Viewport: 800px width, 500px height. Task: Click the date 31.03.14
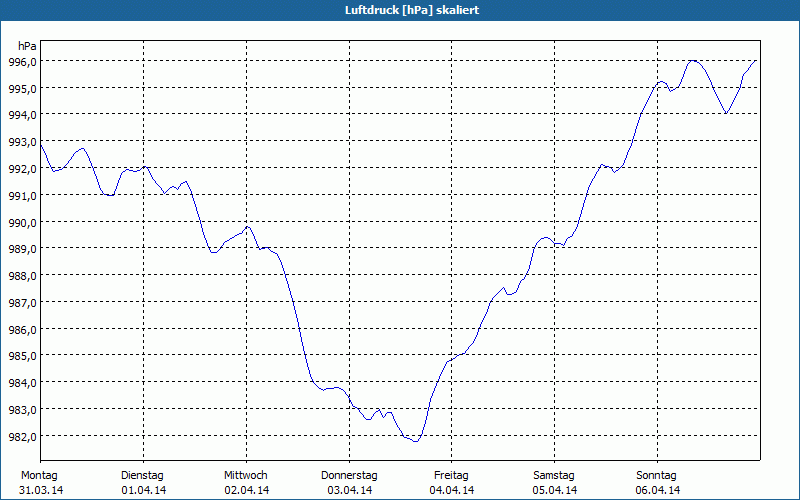tap(41, 491)
